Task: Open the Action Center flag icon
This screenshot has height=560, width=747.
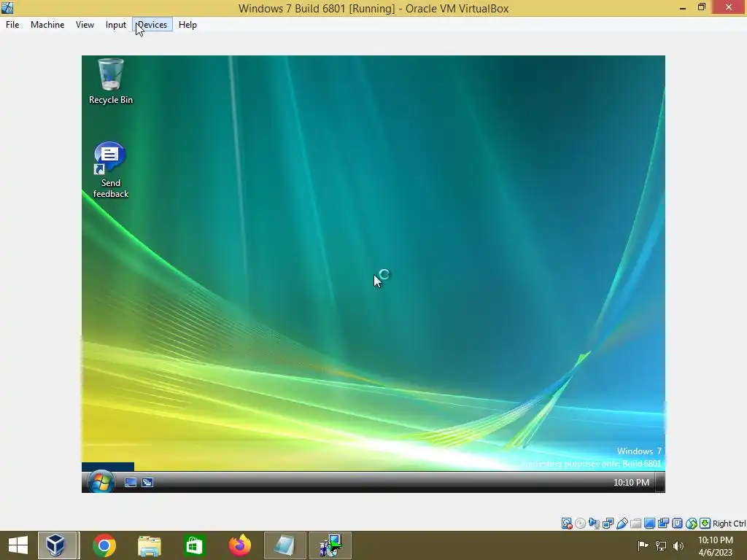Action: coord(643,545)
